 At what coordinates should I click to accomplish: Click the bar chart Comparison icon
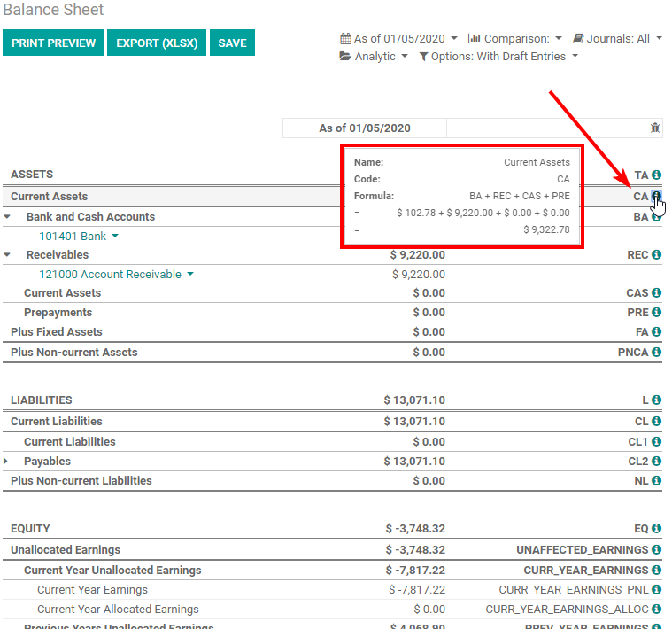point(475,39)
